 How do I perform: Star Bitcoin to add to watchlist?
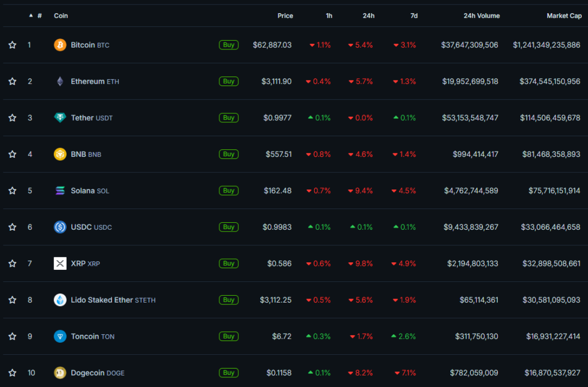point(12,45)
